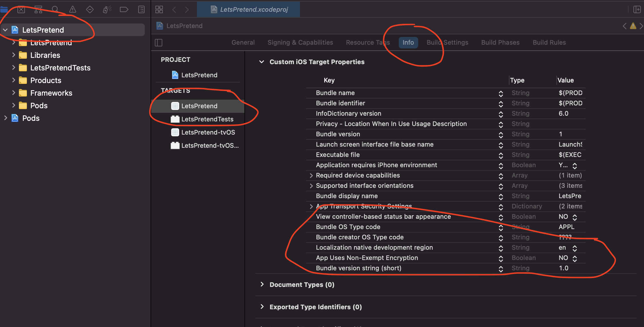Image resolution: width=644 pixels, height=327 pixels.
Task: Click the yellow warning issue icon
Action: (x=633, y=26)
